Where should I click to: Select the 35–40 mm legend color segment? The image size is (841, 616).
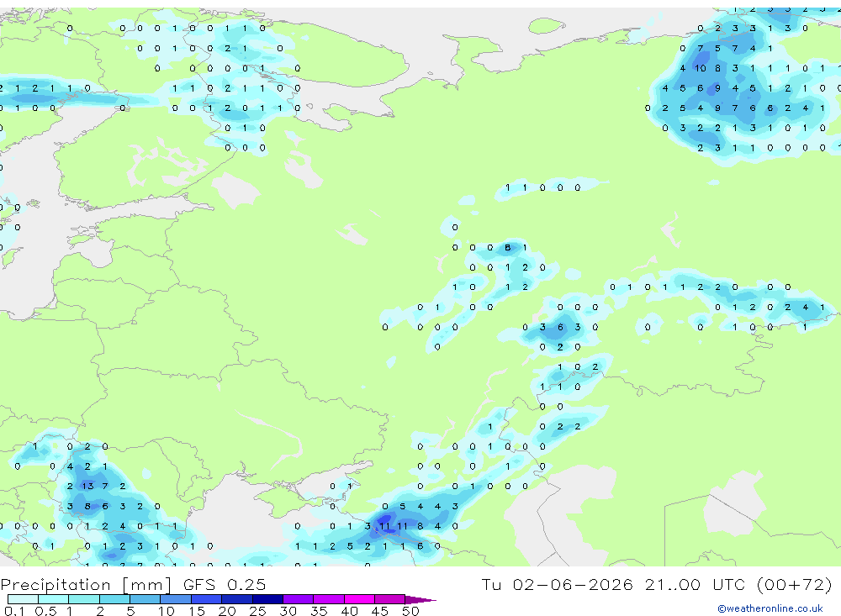[x=329, y=599]
